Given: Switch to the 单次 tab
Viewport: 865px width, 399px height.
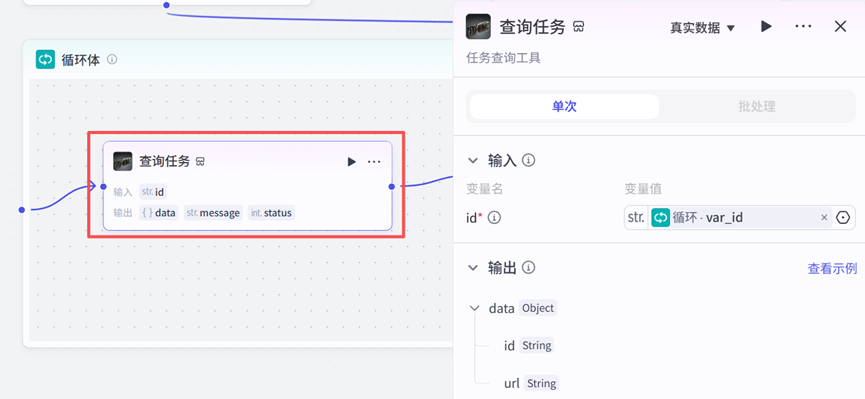Looking at the screenshot, I should point(564,107).
